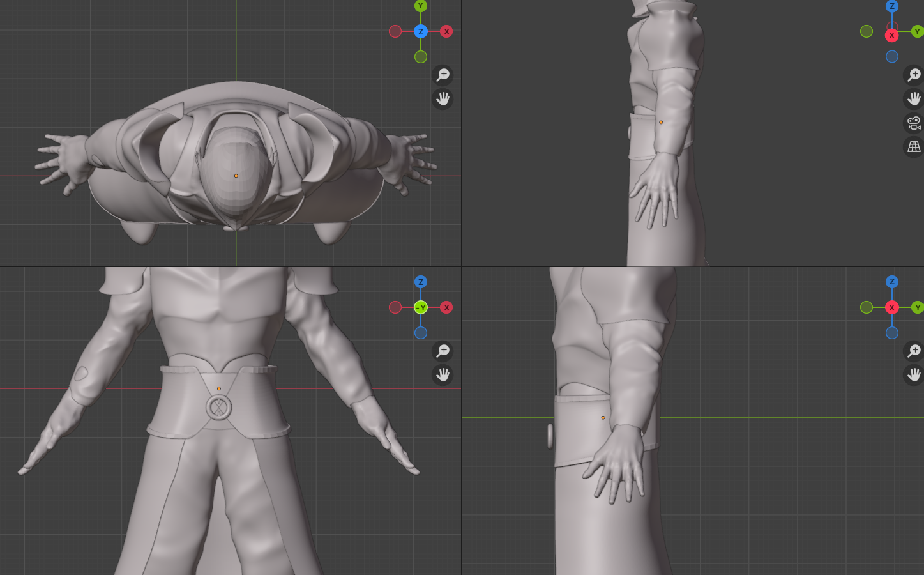
Task: Click blue Z axis on overhead-view gizmo
Action: tap(421, 31)
